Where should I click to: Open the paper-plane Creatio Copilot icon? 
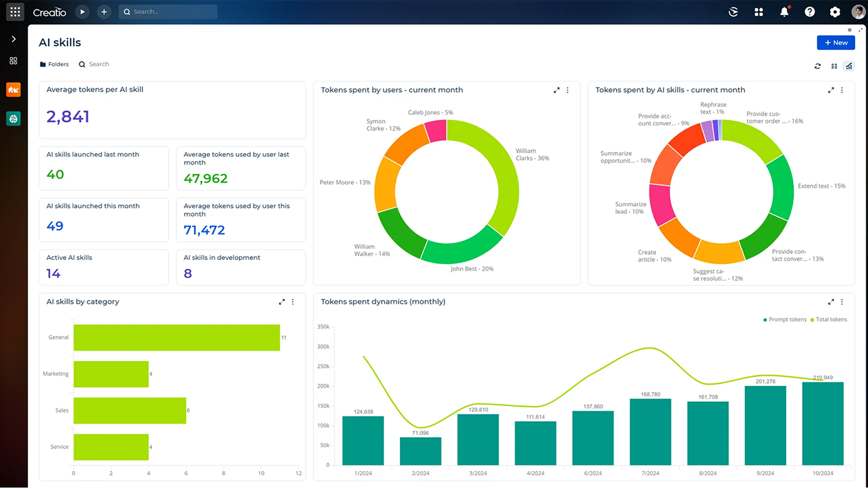pos(733,12)
